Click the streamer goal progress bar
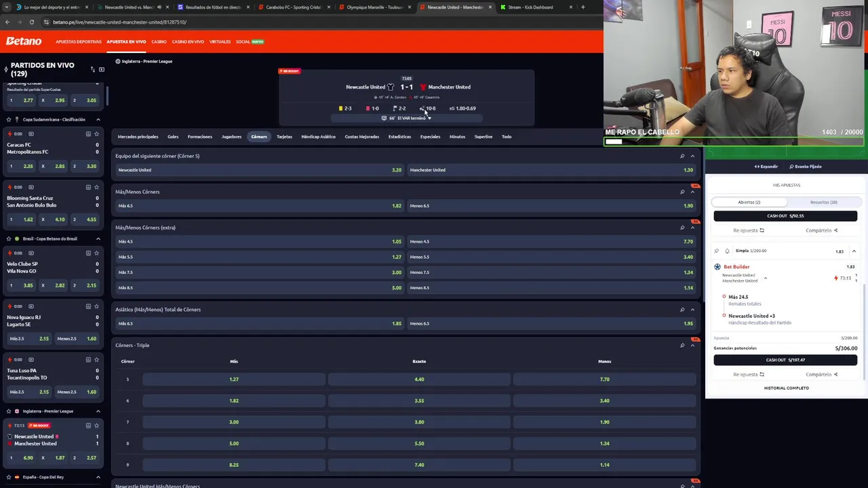The image size is (868, 488). (734, 142)
